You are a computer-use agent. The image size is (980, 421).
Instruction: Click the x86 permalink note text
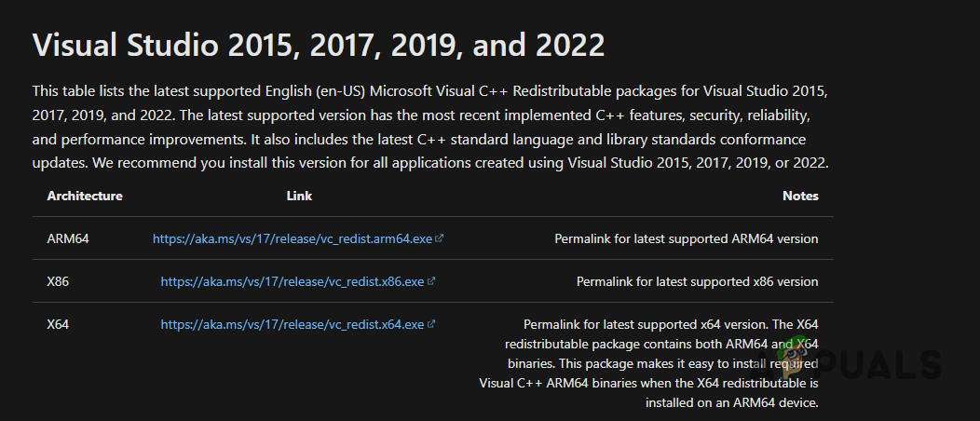[697, 281]
